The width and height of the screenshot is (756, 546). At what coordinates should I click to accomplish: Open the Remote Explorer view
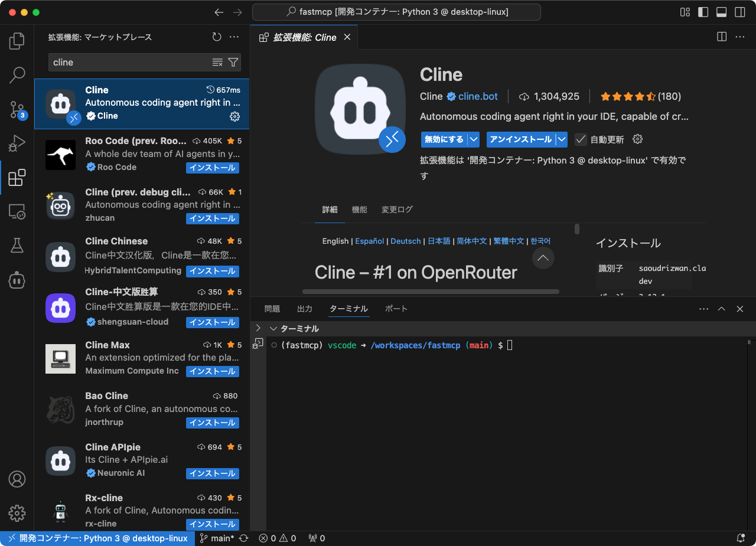[x=17, y=211]
